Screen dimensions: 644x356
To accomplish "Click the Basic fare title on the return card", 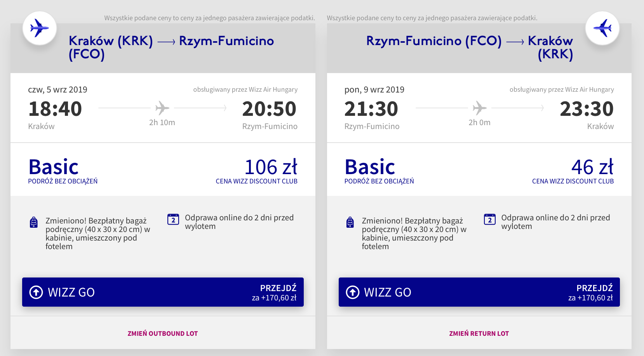I will coord(370,167).
